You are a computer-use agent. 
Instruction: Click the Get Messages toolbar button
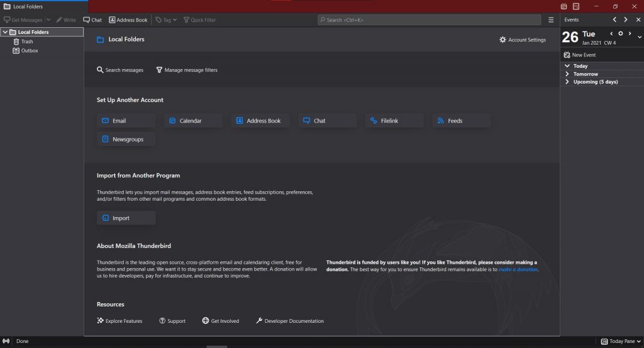coord(23,20)
